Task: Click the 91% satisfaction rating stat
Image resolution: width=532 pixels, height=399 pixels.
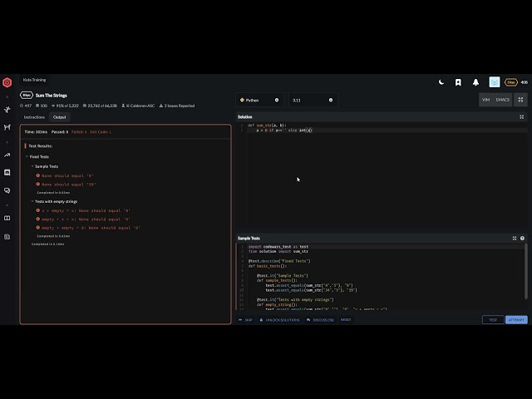Action: coord(65,106)
